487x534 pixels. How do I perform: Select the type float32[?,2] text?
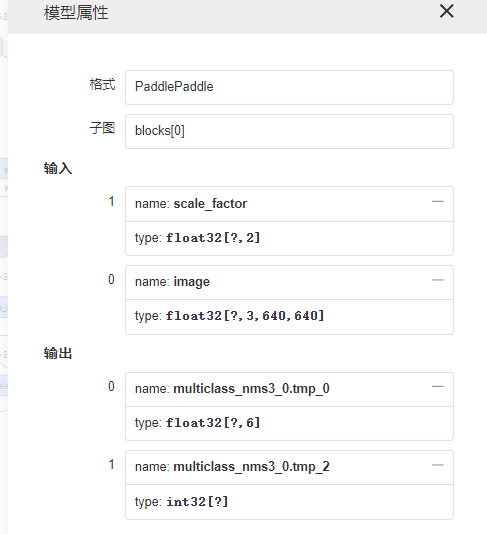click(198, 238)
